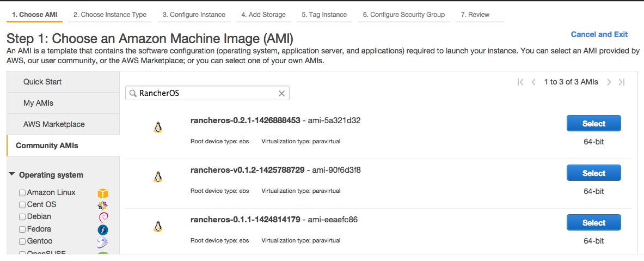Clear the RancherOS search with the X icon
Image resolution: width=644 pixels, height=261 pixels.
coord(282,93)
